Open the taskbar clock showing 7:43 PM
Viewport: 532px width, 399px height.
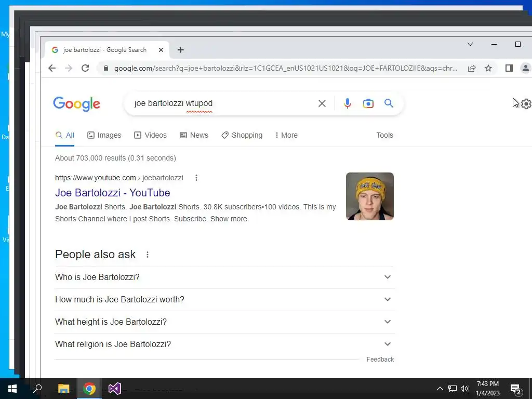487,389
